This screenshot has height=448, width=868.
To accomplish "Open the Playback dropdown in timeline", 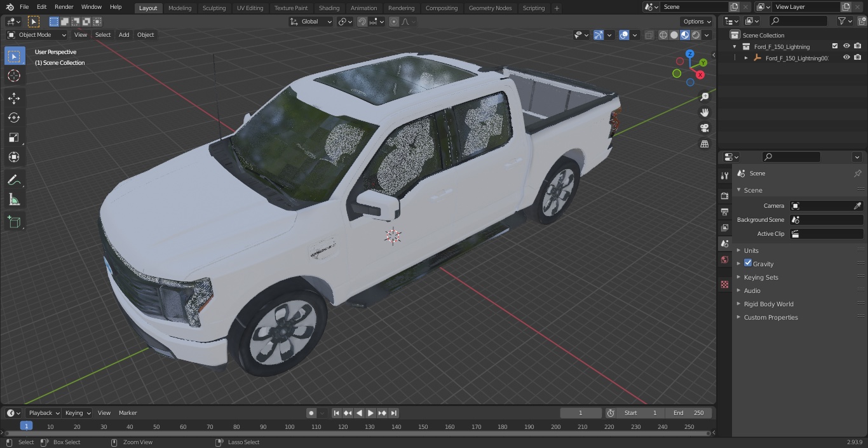I will tap(44, 413).
